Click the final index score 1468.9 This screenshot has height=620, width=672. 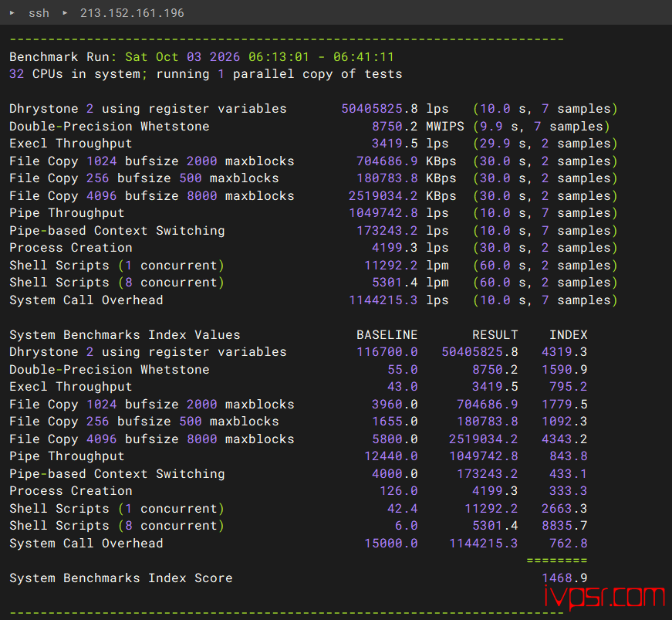pyautogui.click(x=565, y=578)
